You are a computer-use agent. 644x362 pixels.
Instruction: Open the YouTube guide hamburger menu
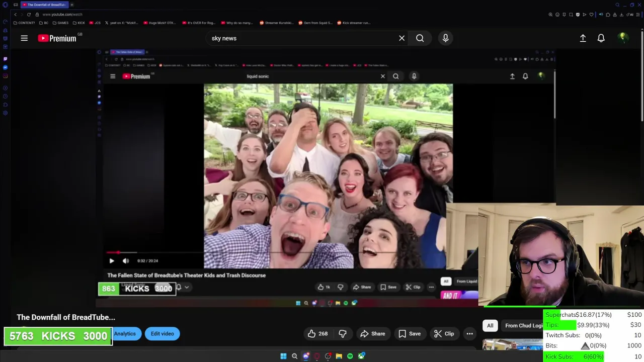[24, 38]
